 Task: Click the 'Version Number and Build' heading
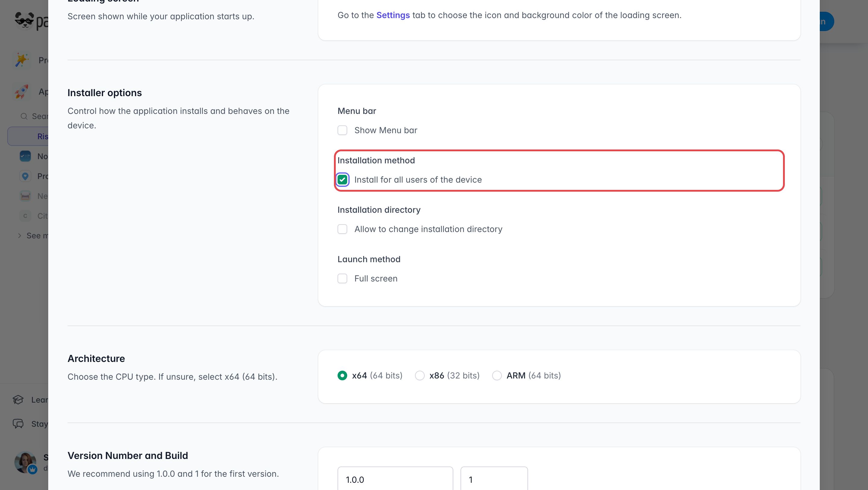(x=128, y=455)
